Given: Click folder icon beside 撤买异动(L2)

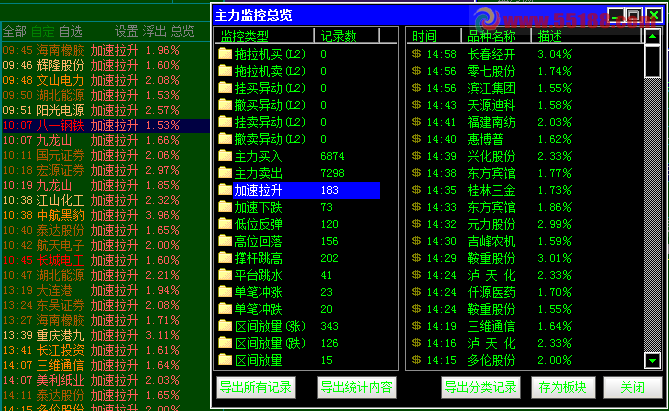Looking at the screenshot, I should tap(225, 105).
